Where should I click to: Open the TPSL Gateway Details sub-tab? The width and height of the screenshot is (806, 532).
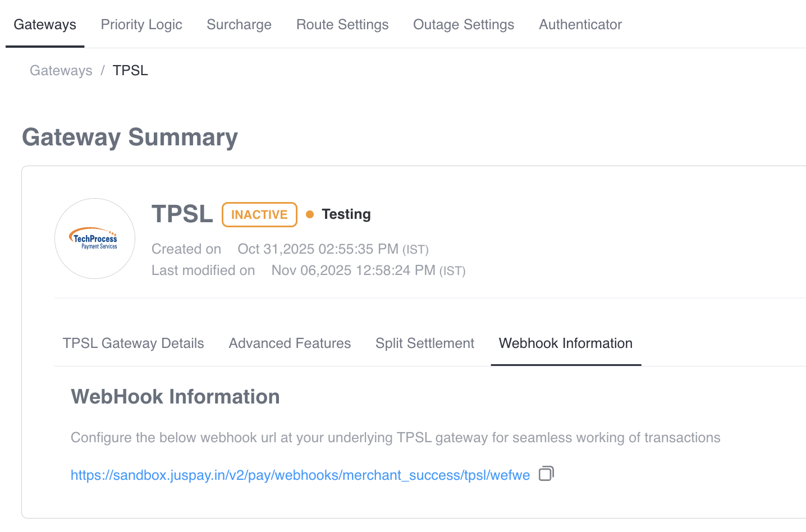click(134, 343)
